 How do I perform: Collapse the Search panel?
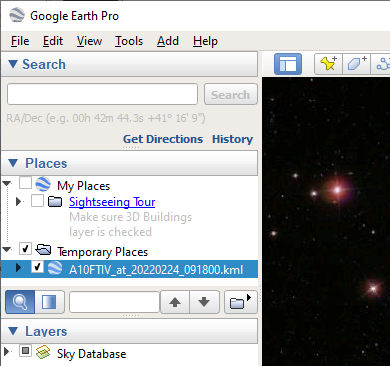point(13,64)
